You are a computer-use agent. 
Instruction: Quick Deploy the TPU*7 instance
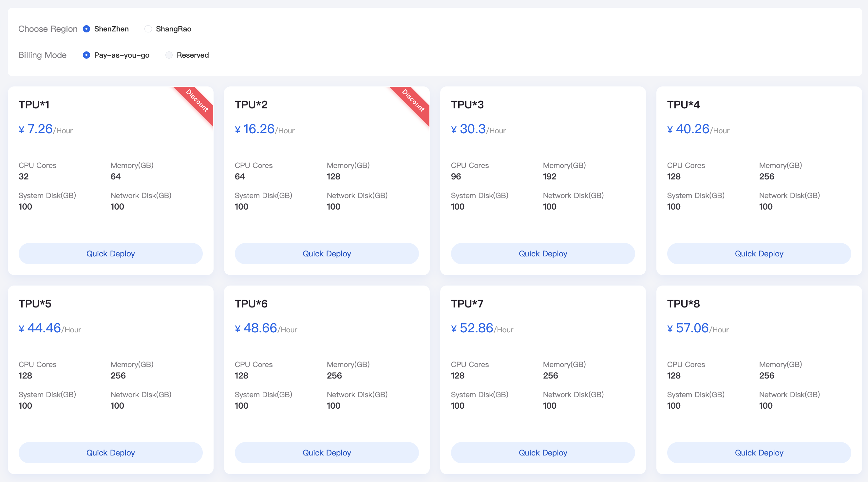pyautogui.click(x=542, y=452)
